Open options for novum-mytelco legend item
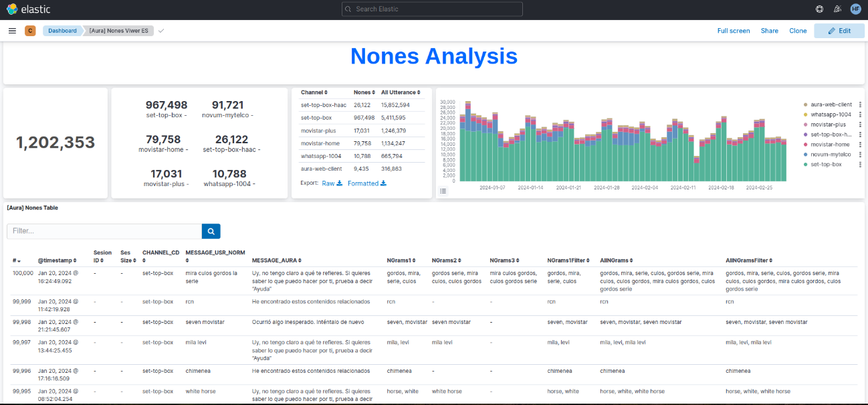Image resolution: width=868 pixels, height=405 pixels. coord(860,155)
